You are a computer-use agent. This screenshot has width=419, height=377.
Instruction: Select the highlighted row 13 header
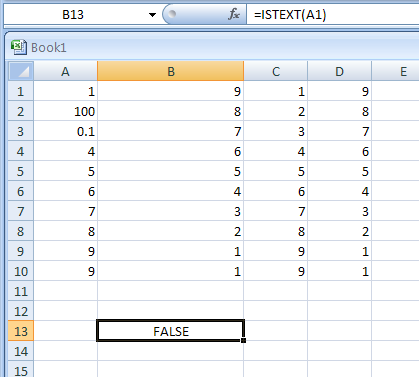[x=21, y=331]
